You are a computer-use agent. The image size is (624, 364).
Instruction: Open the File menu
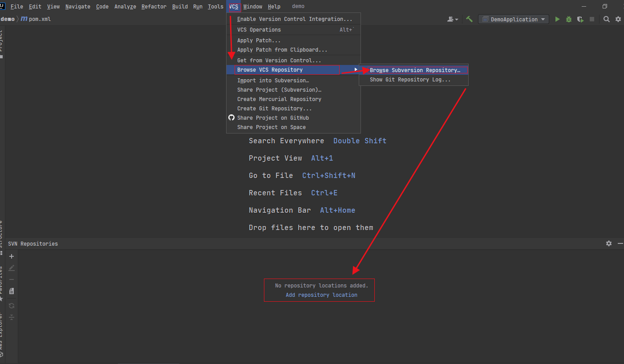[x=16, y=6]
